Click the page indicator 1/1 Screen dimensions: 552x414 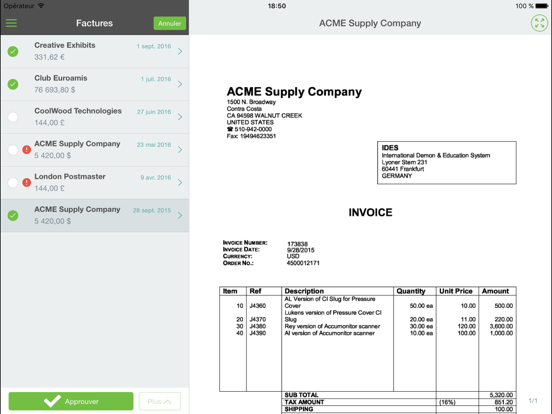coord(533,401)
